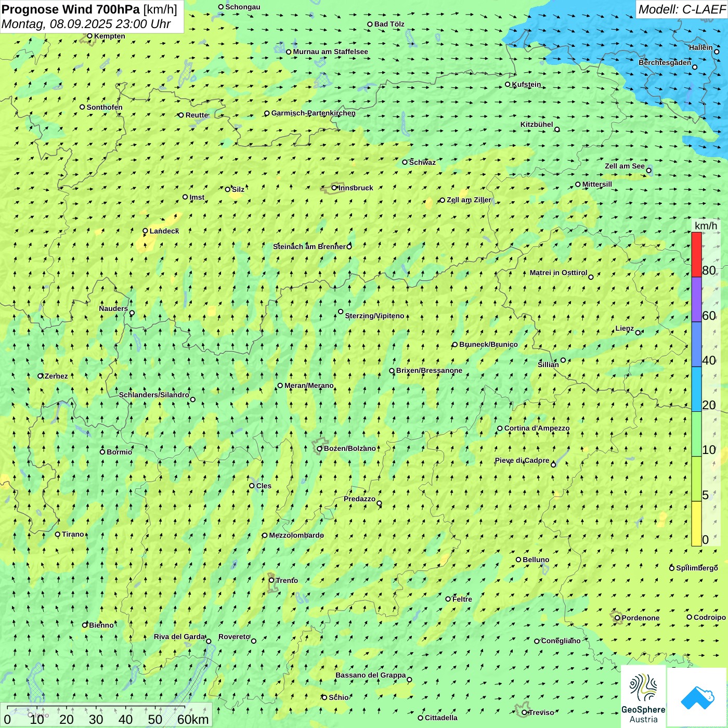This screenshot has height=728, width=728.
Task: Select the red 80+ km/h legend color
Action: pos(696,254)
